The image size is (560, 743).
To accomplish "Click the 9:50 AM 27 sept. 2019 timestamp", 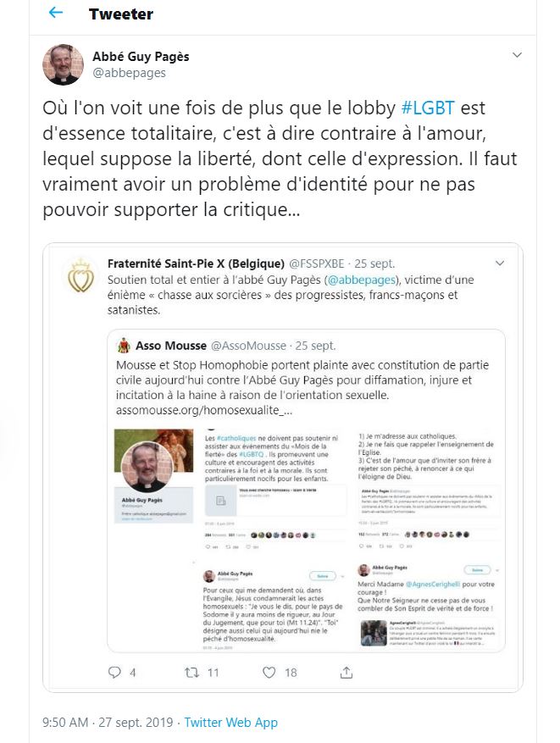I will [108, 722].
